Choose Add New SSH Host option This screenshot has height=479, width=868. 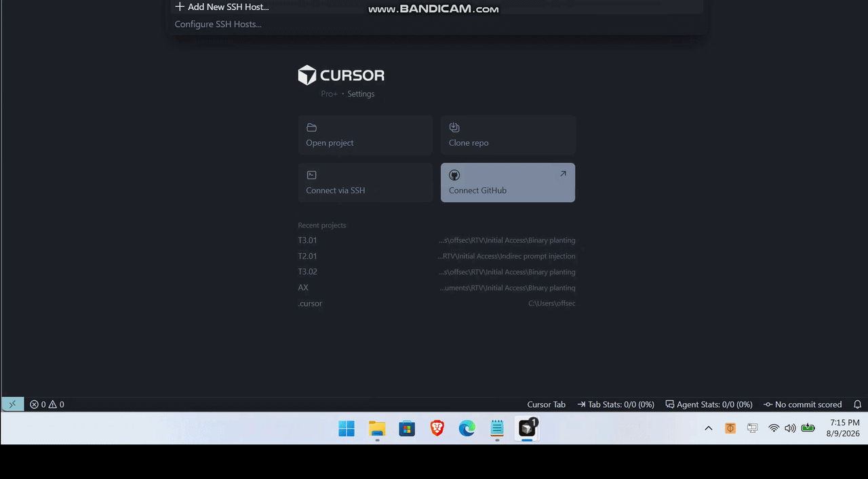[x=435, y=7]
